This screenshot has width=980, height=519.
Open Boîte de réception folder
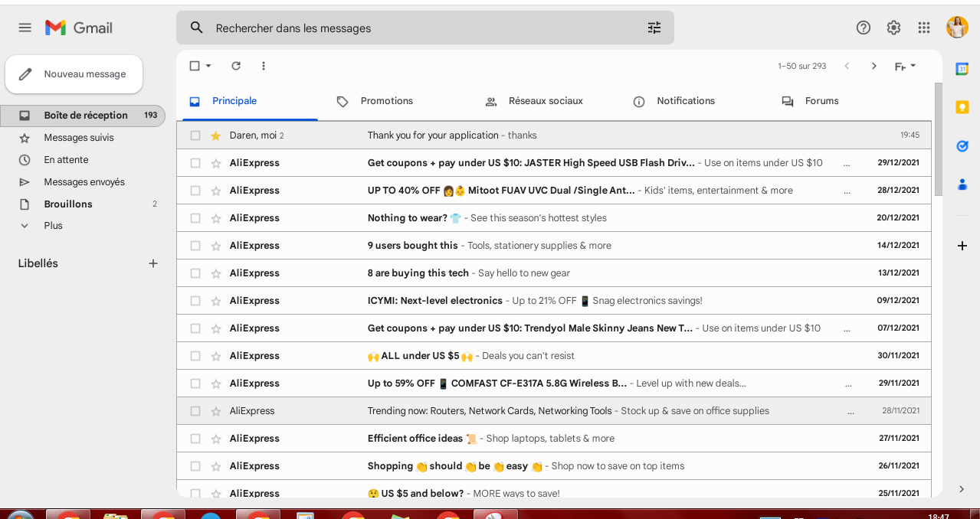83,116
